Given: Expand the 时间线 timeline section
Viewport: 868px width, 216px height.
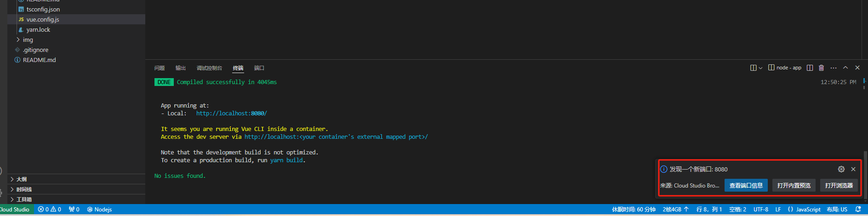Looking at the screenshot, I should click(24, 189).
